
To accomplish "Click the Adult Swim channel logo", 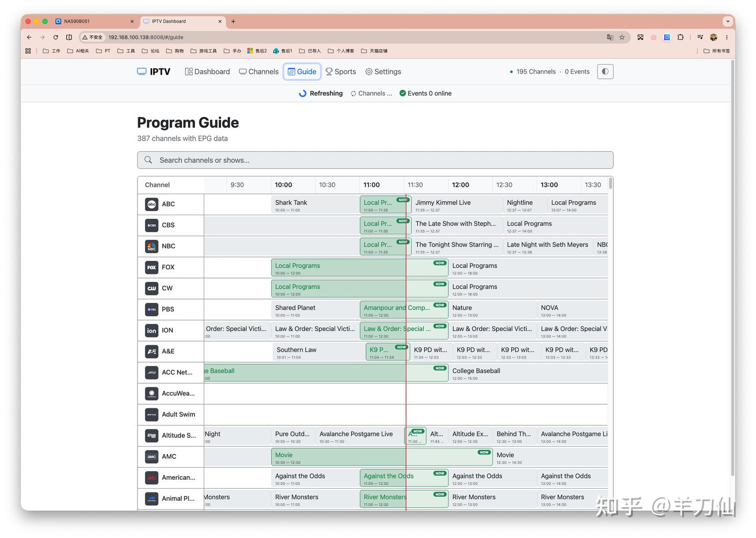I will point(152,414).
